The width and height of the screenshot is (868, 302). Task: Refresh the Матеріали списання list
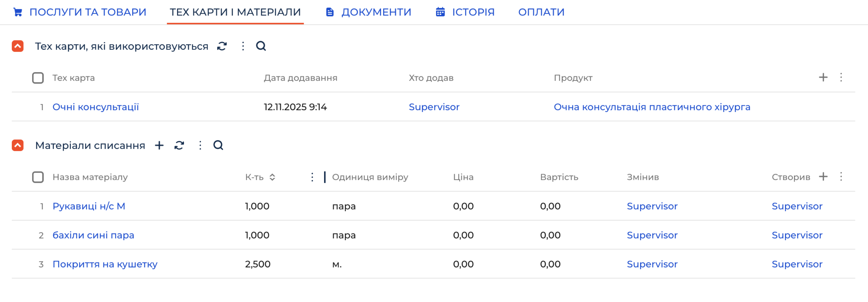pos(179,145)
